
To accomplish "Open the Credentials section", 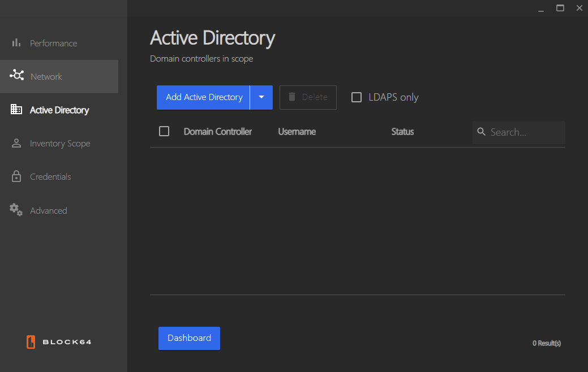I will tap(50, 177).
